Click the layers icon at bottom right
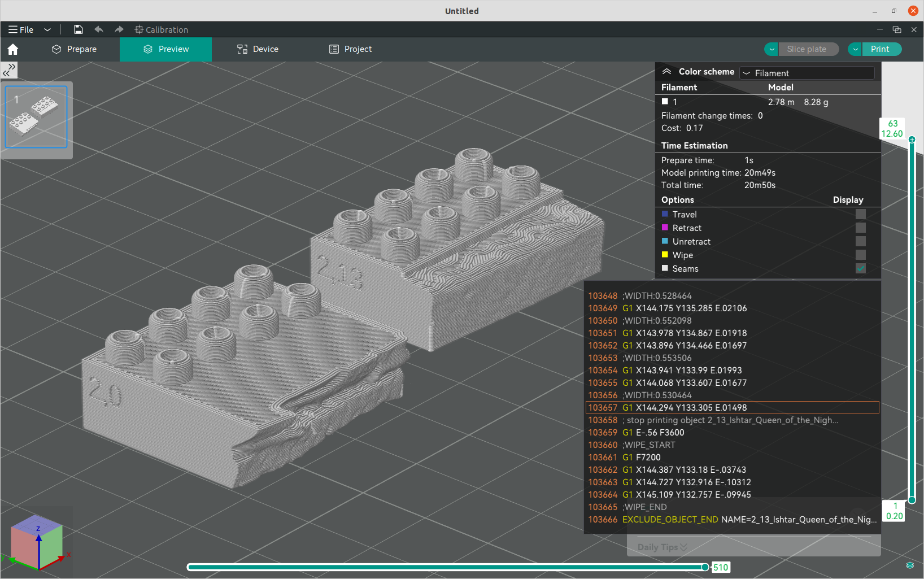 pyautogui.click(x=910, y=565)
